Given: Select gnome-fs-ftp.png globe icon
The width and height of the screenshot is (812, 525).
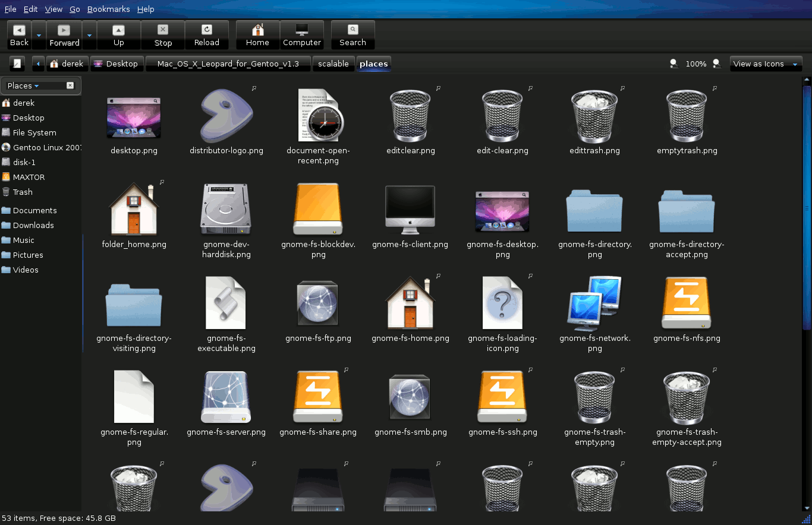Looking at the screenshot, I should click(x=318, y=303).
